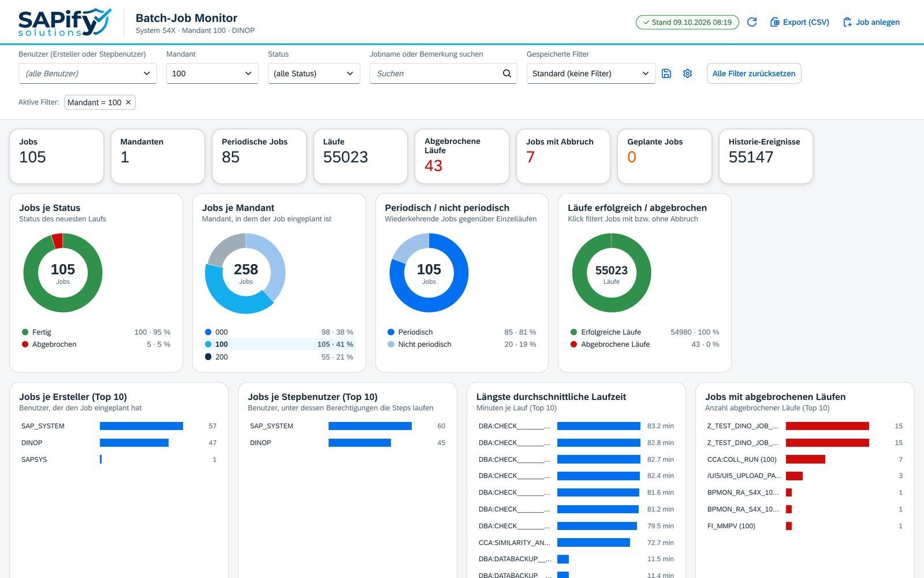
Task: Click the Historie-Ereignisse card
Action: tap(766, 156)
